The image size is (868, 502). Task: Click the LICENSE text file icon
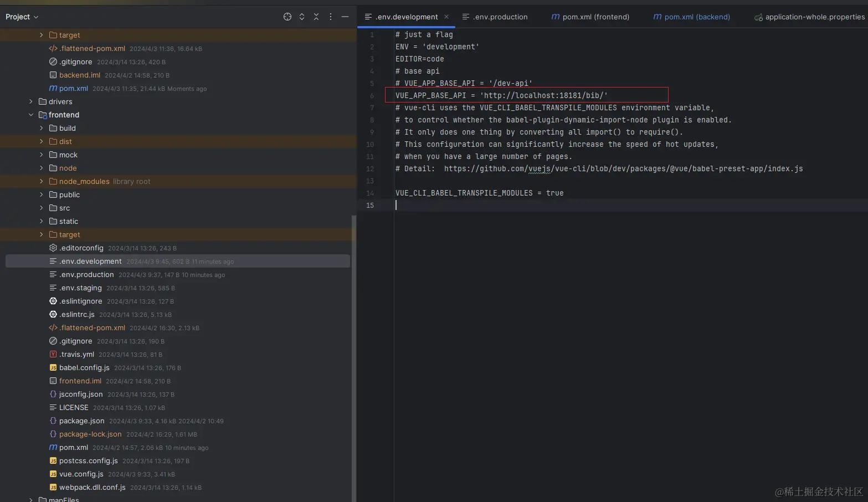click(x=53, y=407)
